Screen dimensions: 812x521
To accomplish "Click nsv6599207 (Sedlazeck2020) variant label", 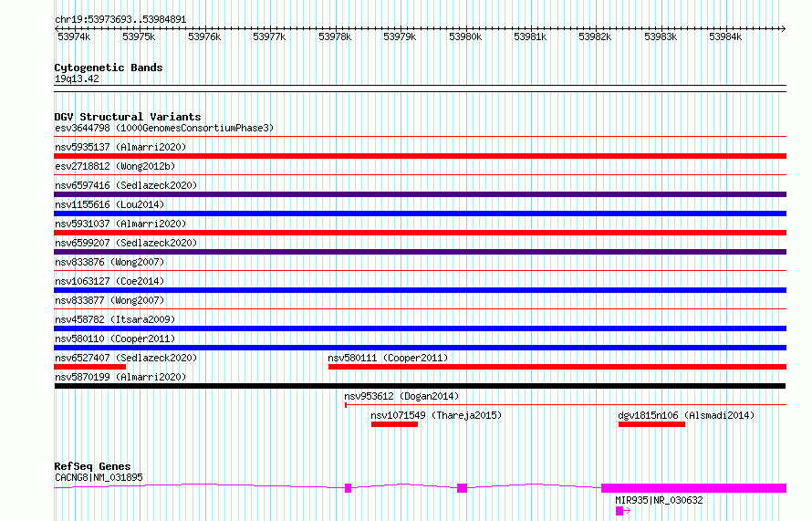I will 126,243.
